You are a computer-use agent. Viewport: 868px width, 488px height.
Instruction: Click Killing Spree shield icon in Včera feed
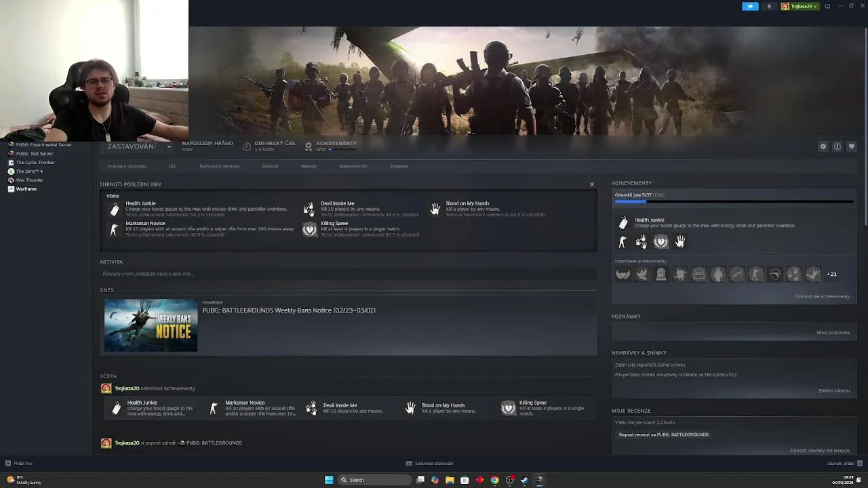(x=508, y=408)
